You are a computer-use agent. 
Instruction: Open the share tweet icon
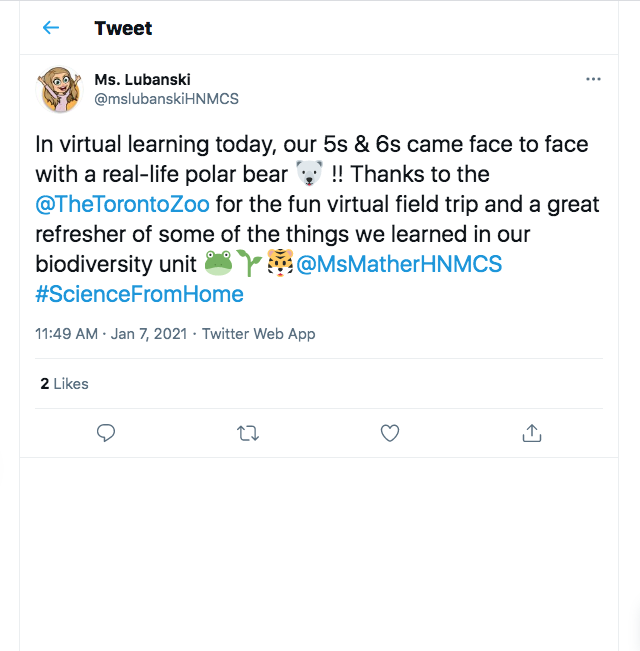[x=532, y=433]
